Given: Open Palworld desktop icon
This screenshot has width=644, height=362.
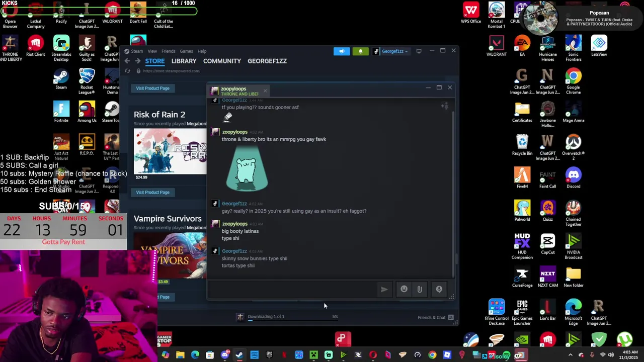Looking at the screenshot, I should (x=522, y=211).
